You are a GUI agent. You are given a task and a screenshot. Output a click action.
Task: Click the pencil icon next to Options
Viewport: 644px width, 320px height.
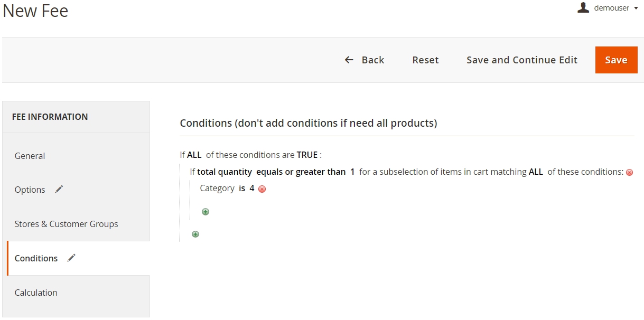[x=59, y=189]
